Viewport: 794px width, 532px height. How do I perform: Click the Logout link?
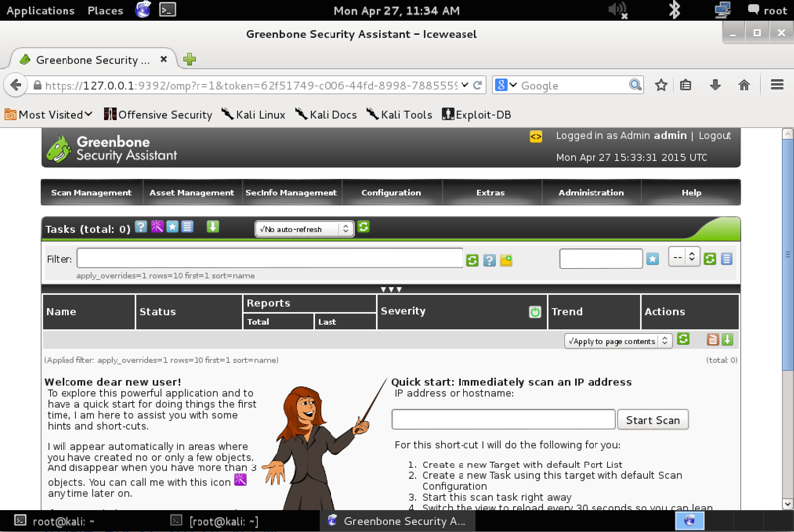pos(715,136)
